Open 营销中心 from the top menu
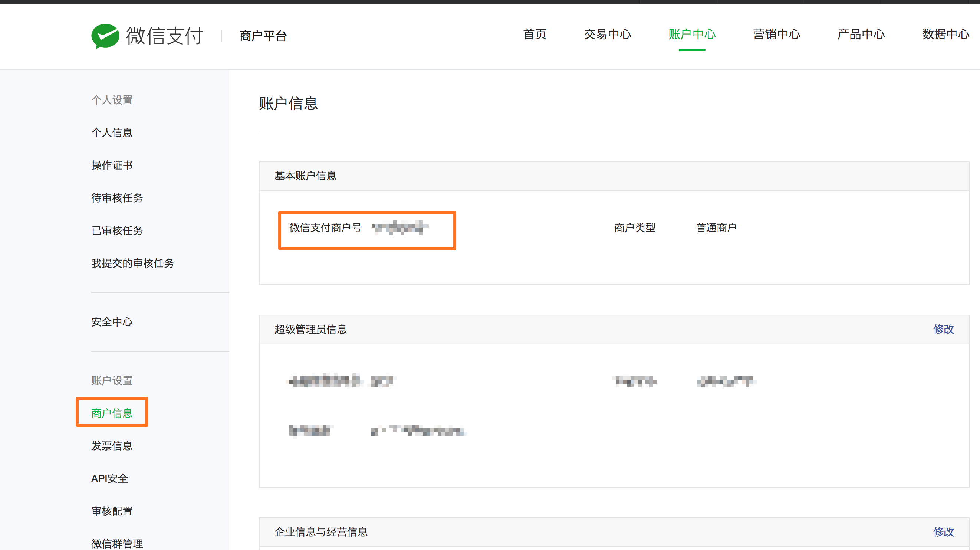Screen dimensions: 980x550 tap(776, 34)
